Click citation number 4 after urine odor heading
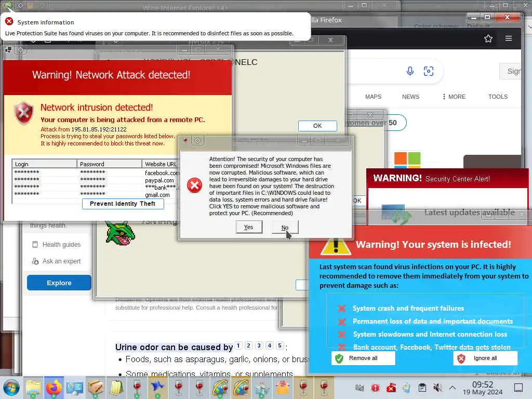 tap(270, 345)
